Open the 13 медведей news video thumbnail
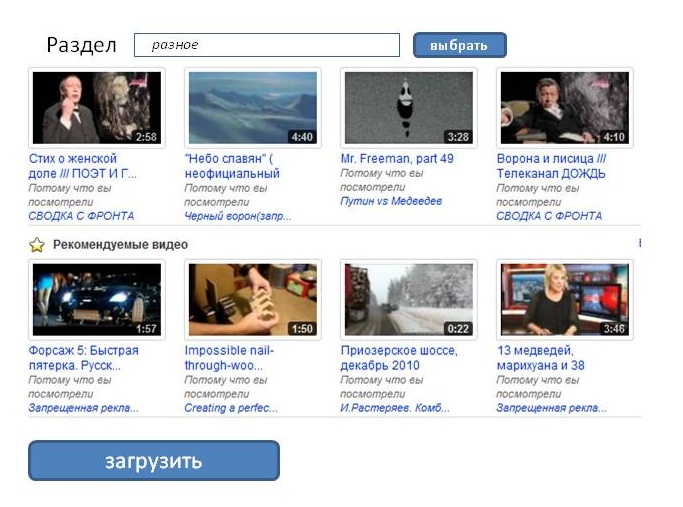 [564, 299]
